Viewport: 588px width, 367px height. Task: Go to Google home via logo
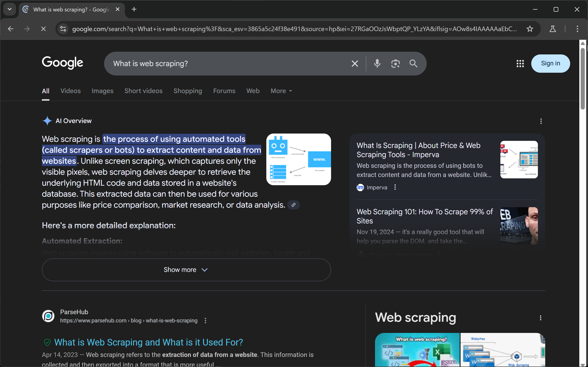coord(62,63)
